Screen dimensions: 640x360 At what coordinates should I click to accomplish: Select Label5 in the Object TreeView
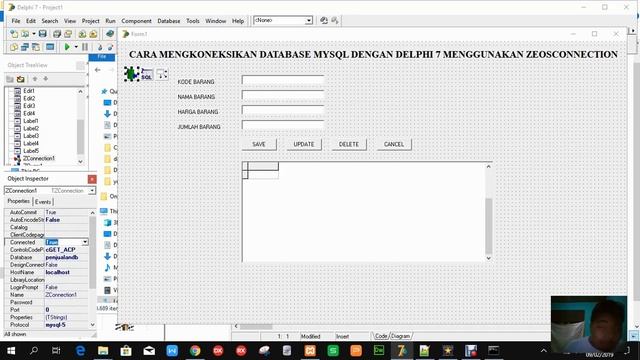click(31, 151)
